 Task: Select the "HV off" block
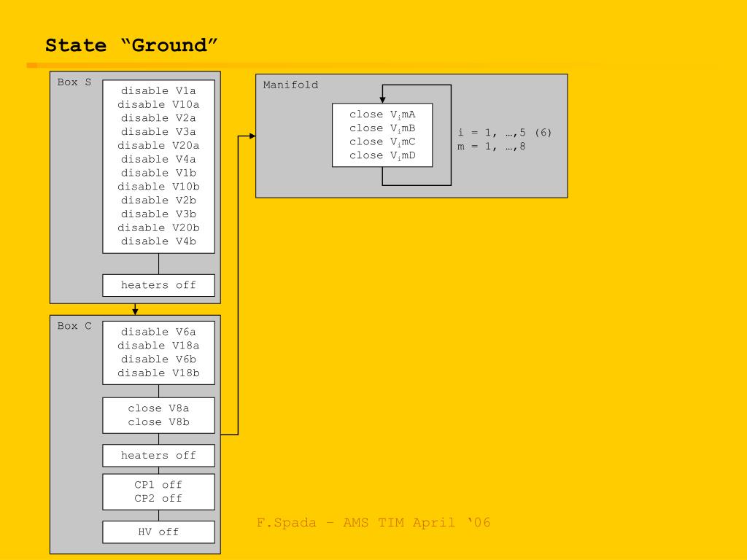[x=158, y=532]
